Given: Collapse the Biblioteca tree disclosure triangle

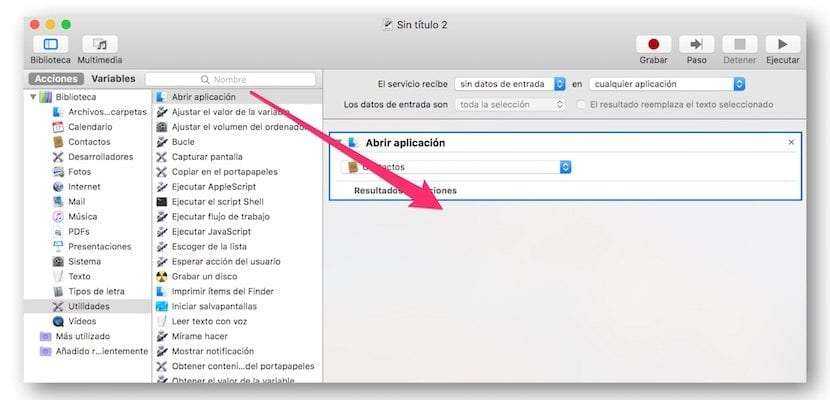Looking at the screenshot, I should [x=33, y=97].
